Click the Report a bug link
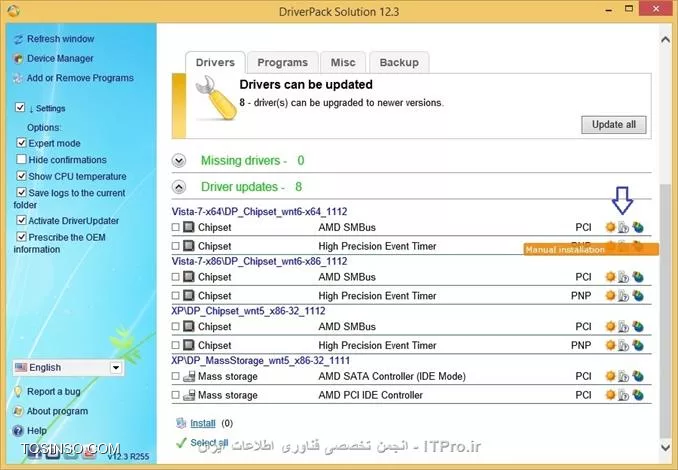Image resolution: width=678 pixels, height=470 pixels. point(54,391)
